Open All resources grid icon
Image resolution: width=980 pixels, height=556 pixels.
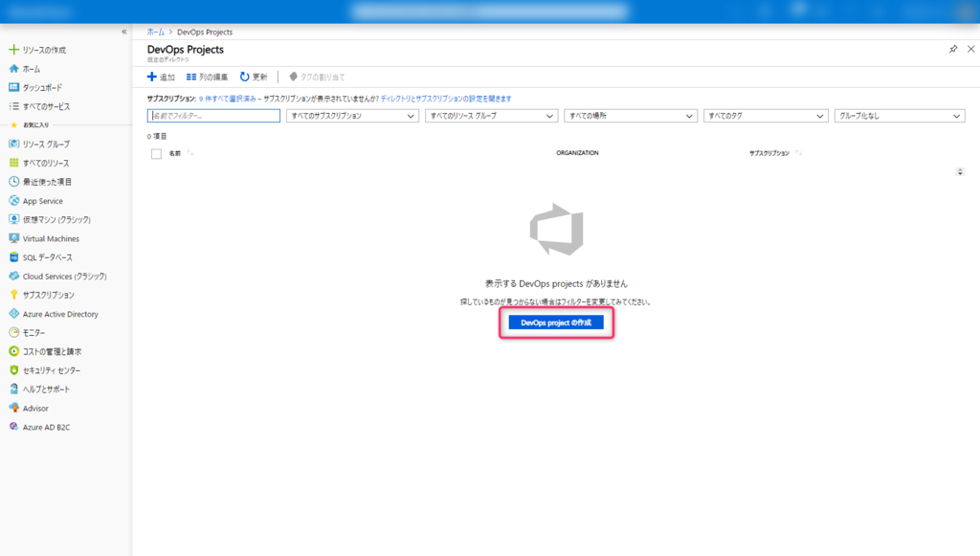tap(13, 163)
